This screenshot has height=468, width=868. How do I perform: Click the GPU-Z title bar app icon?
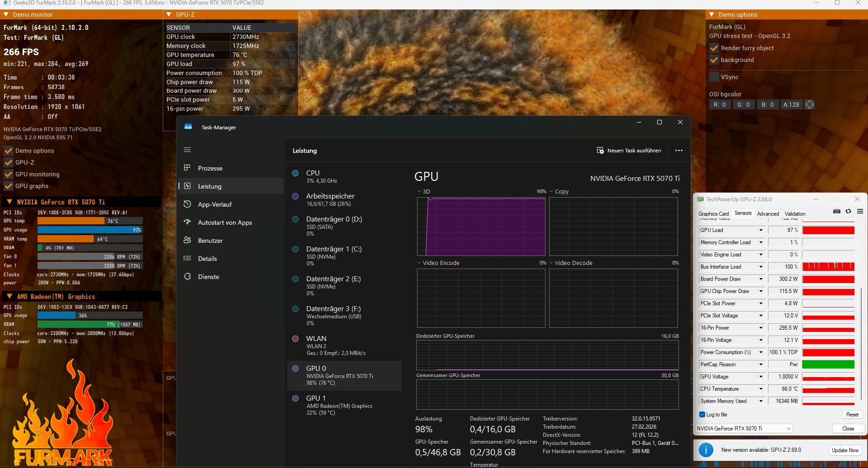click(x=701, y=199)
